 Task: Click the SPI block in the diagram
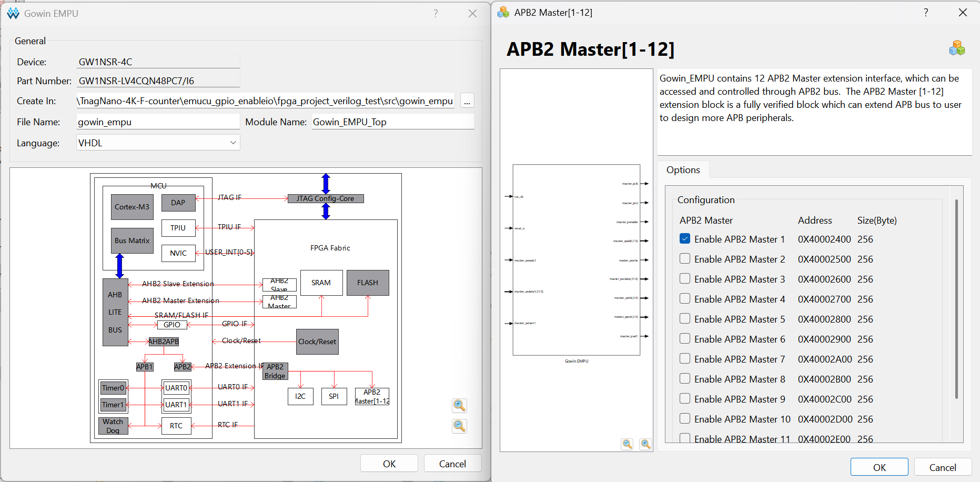click(x=334, y=396)
